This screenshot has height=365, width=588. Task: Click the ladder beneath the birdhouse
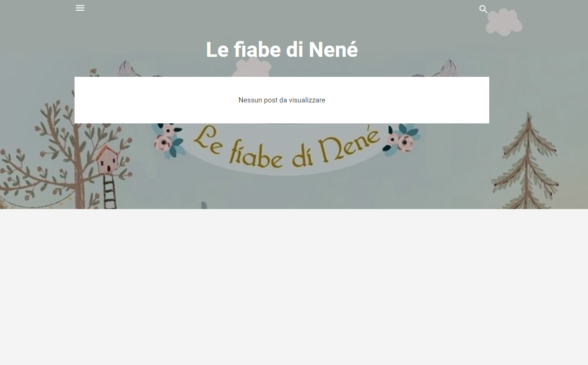[109, 192]
